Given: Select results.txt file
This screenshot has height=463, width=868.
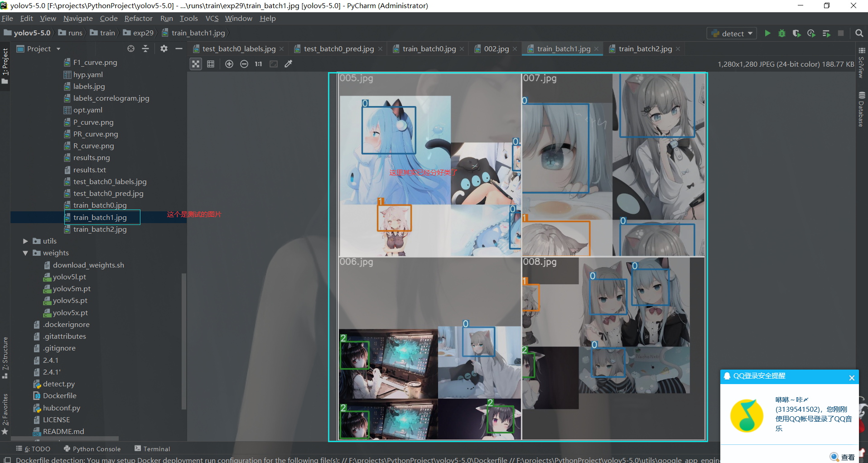Looking at the screenshot, I should click(x=89, y=170).
